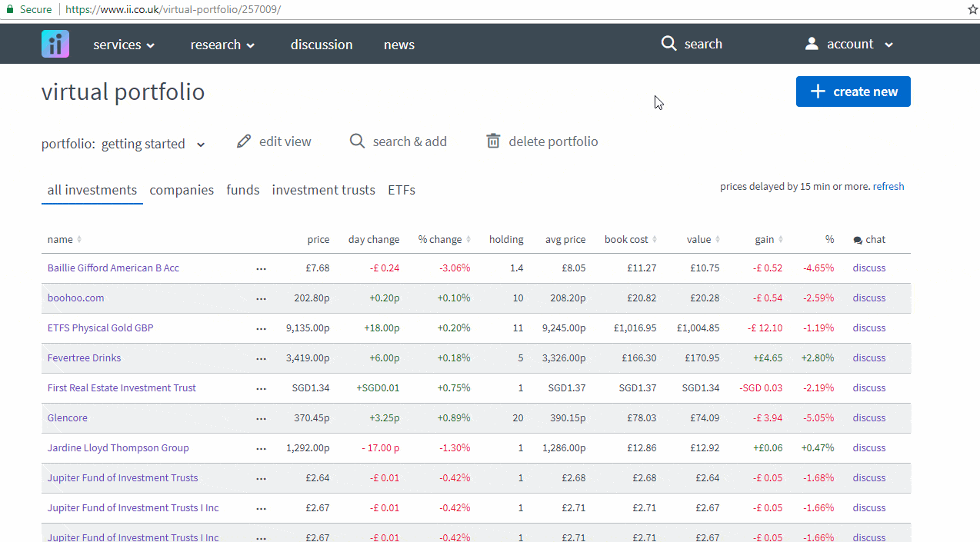Image resolution: width=980 pixels, height=542 pixels.
Task: Click the create new button
Action: click(853, 91)
